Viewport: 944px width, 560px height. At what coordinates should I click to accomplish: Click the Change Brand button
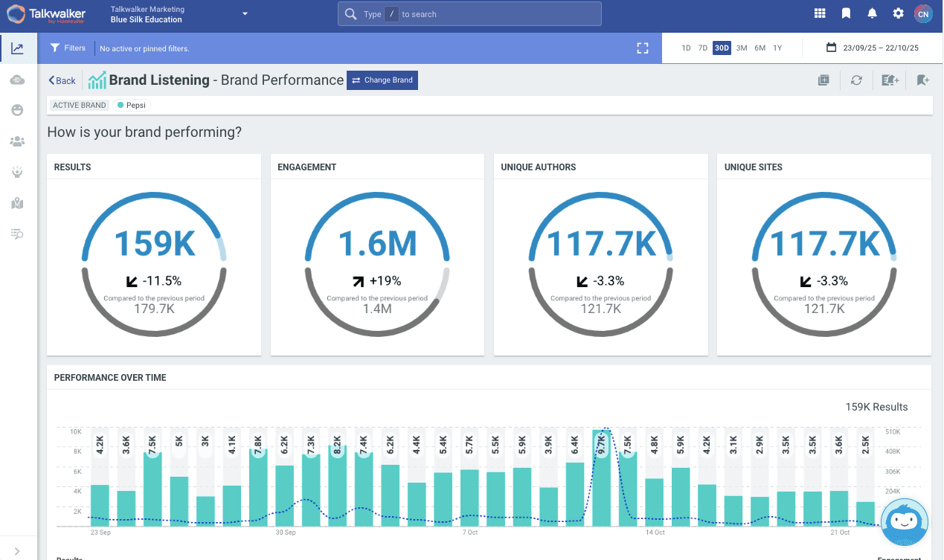click(382, 80)
